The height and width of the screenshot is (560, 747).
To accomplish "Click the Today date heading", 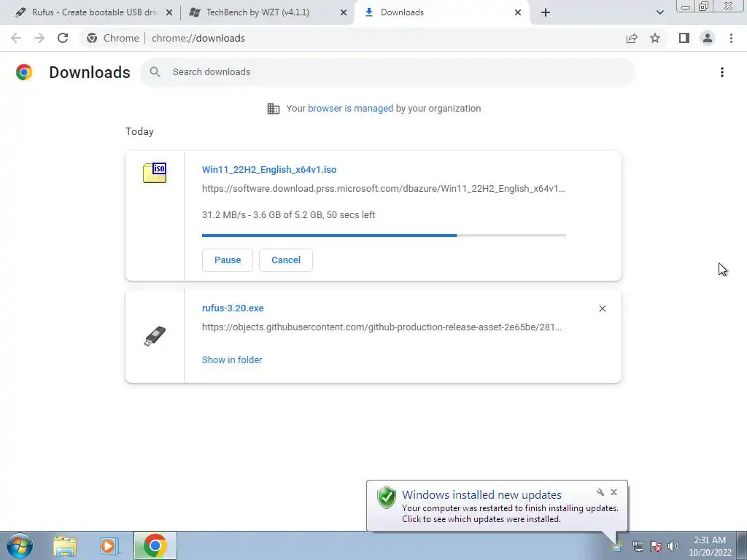I will click(x=139, y=131).
